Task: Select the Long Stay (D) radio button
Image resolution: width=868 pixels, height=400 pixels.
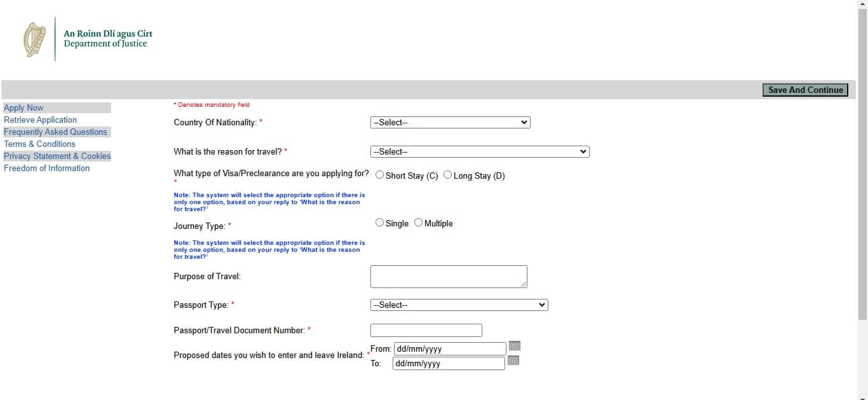Action: [x=448, y=174]
